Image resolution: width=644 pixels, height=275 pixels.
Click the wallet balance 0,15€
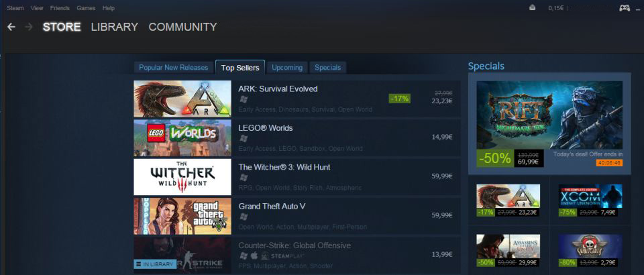555,8
